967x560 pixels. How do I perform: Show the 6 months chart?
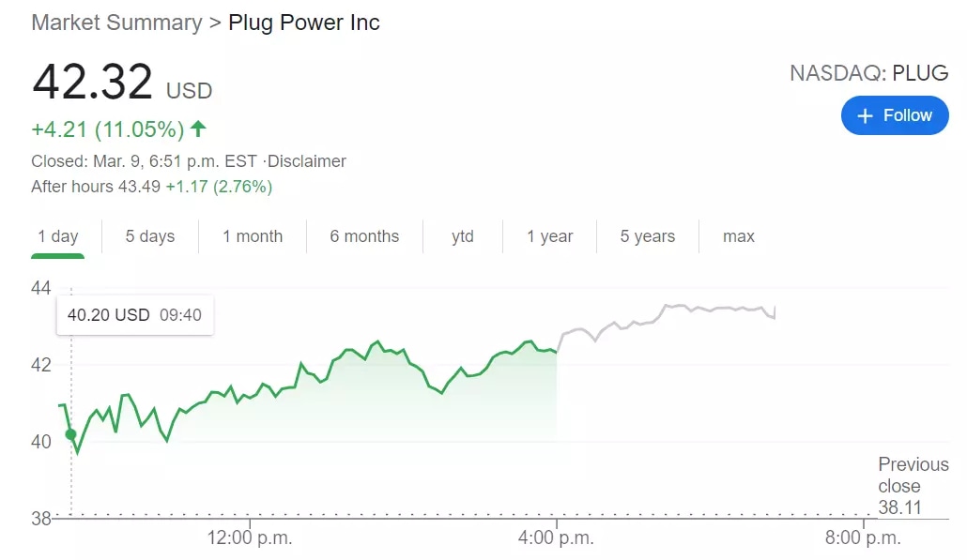(x=364, y=236)
